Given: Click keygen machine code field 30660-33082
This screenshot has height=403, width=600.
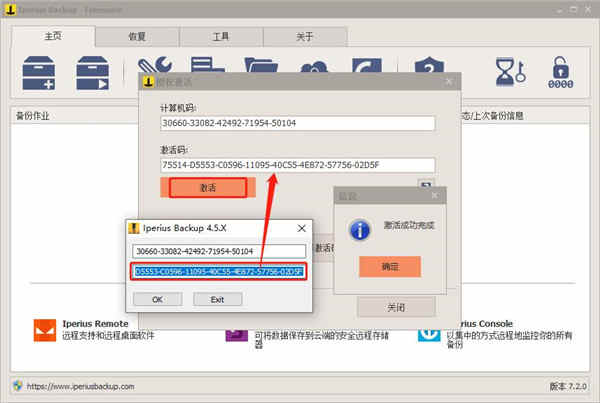Looking at the screenshot, I should (219, 251).
